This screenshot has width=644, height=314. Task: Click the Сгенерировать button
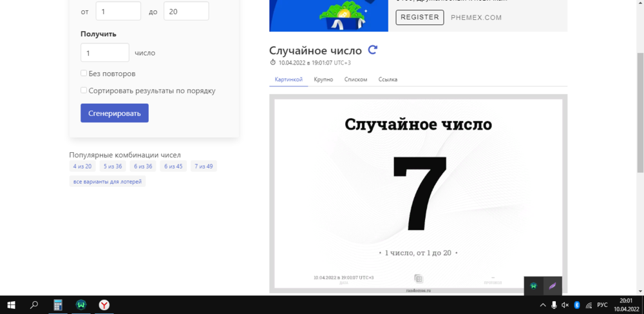(115, 113)
